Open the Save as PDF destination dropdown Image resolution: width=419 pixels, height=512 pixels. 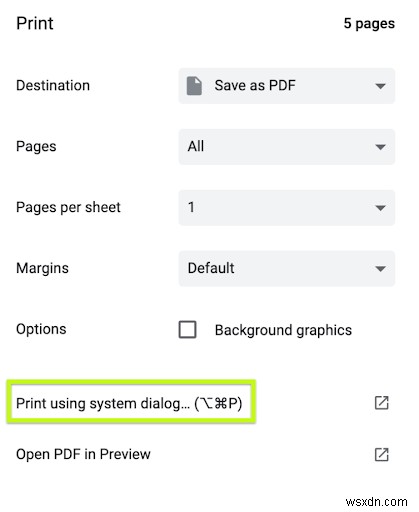pos(287,86)
